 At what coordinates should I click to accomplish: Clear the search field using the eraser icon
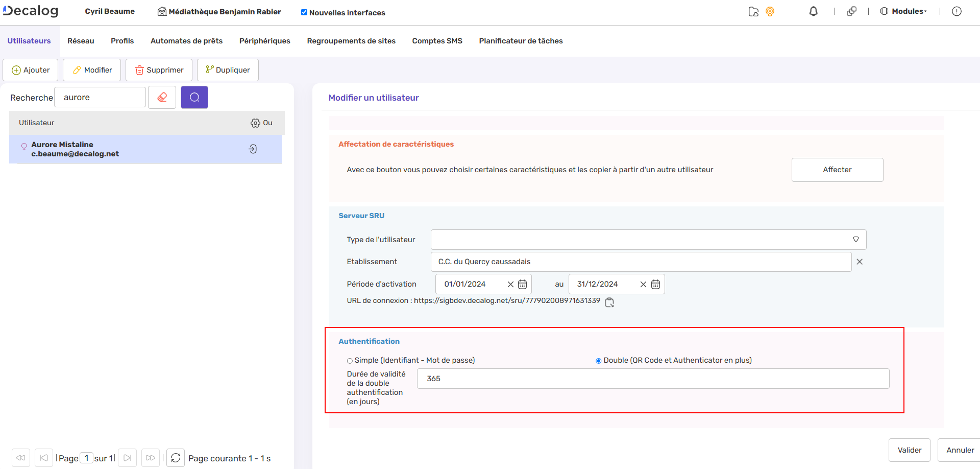[x=162, y=97]
